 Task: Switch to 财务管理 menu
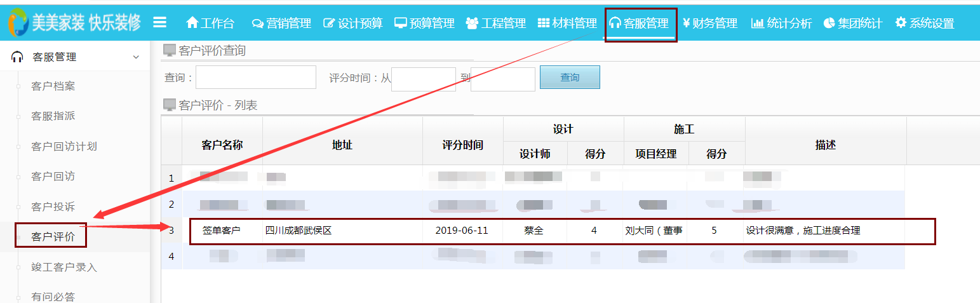(x=709, y=24)
